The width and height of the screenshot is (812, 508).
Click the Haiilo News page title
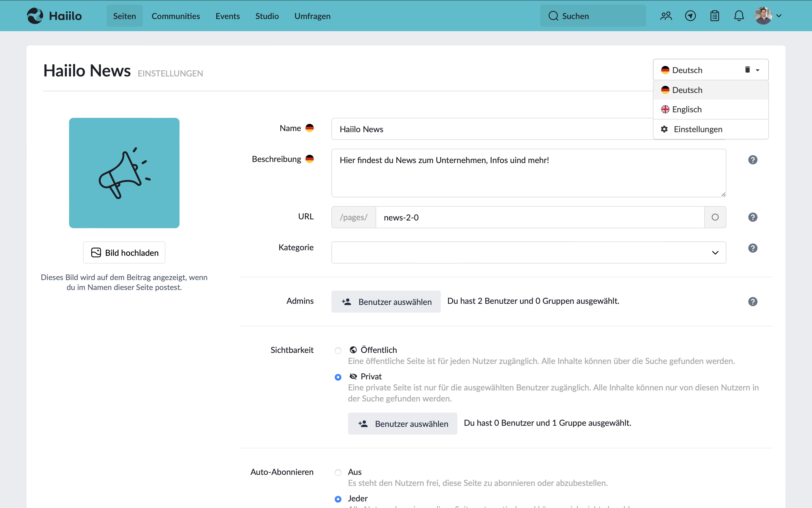(x=87, y=71)
